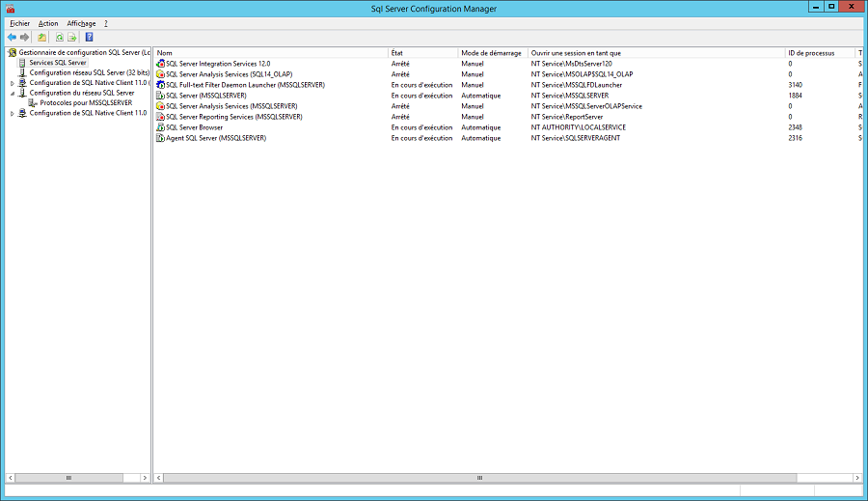The height and width of the screenshot is (501, 868).
Task: Click process ID 1884 cell
Action: [795, 96]
